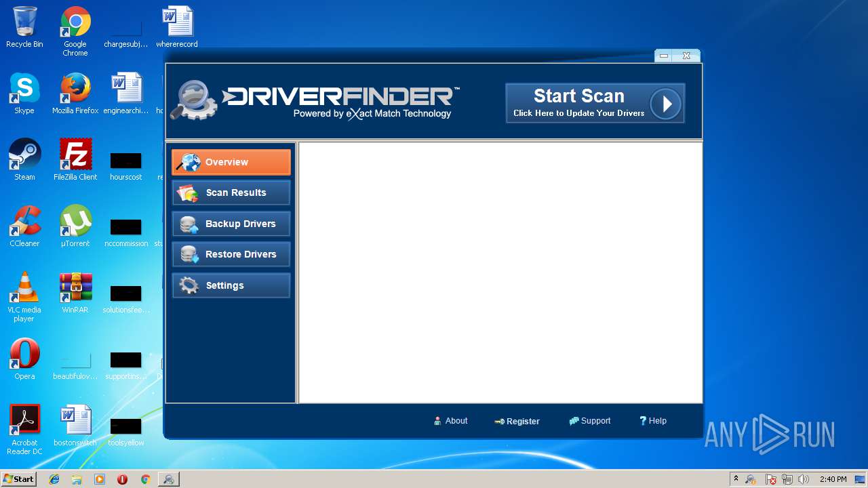Screen dimensions: 868x488
Task: Select the FileZilla Client desktop shortcut
Action: [75, 160]
